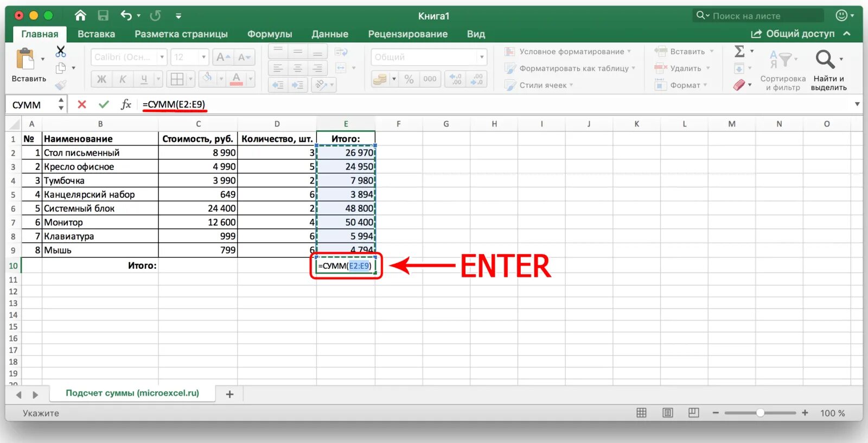Screen dimensions: 868x443
Task: Click Общий доступ share button
Action: 793,34
